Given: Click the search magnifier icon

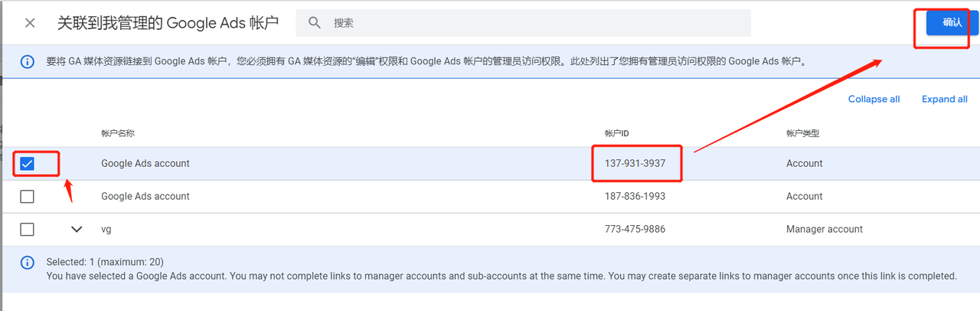Looking at the screenshot, I should tap(314, 23).
